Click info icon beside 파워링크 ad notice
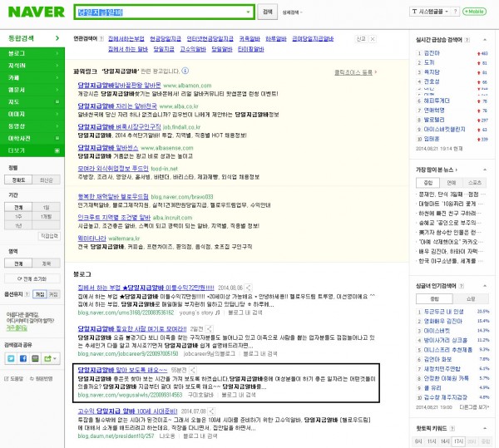 click(185, 71)
